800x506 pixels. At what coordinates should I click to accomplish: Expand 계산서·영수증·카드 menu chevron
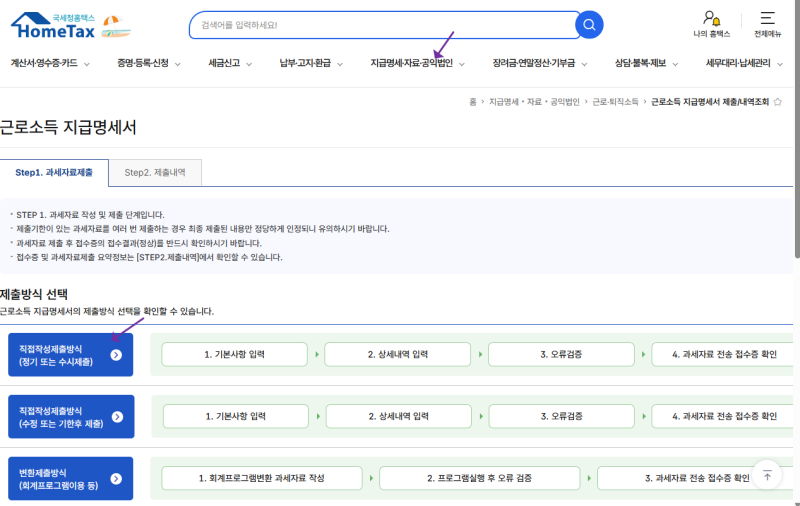pyautogui.click(x=87, y=64)
